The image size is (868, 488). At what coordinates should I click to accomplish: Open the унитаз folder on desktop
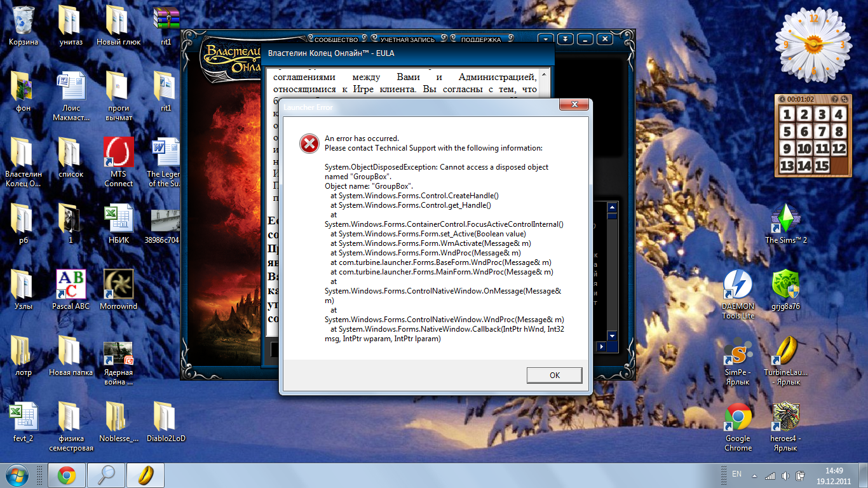pos(71,25)
